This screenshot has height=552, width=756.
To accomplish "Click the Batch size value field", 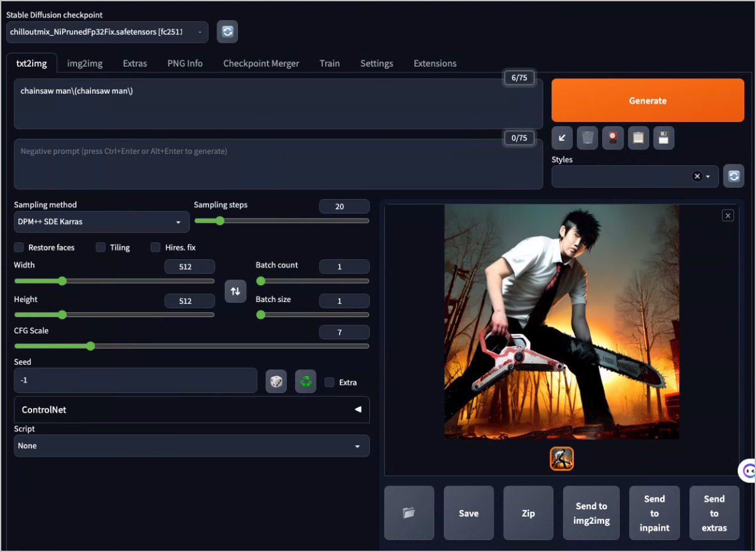I will (x=344, y=301).
